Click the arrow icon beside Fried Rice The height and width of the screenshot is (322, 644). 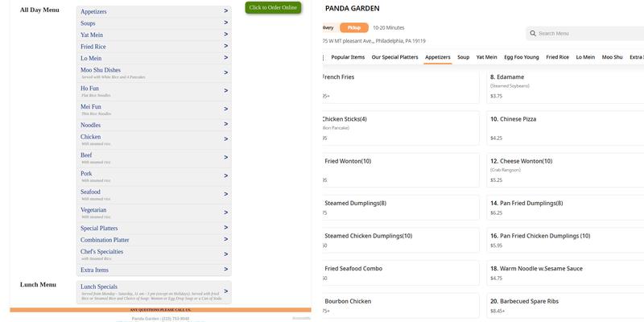(225, 46)
